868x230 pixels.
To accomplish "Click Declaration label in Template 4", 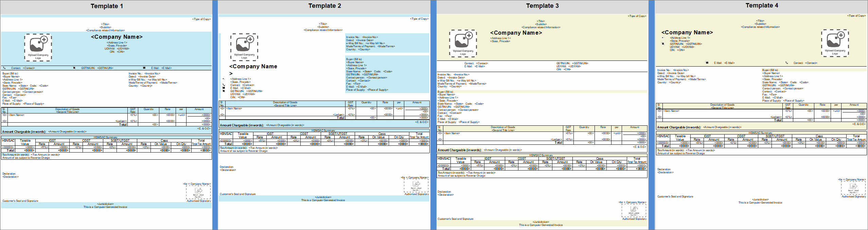I will 664,169.
